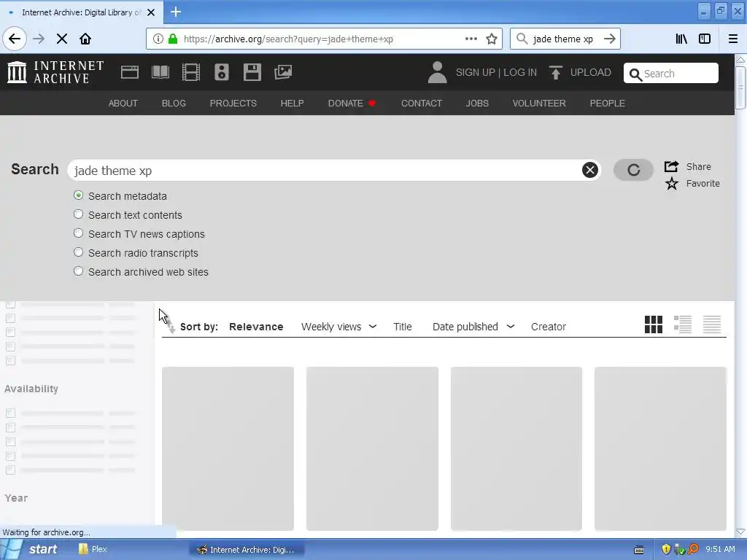Click the upload arrow icon

[x=555, y=72]
